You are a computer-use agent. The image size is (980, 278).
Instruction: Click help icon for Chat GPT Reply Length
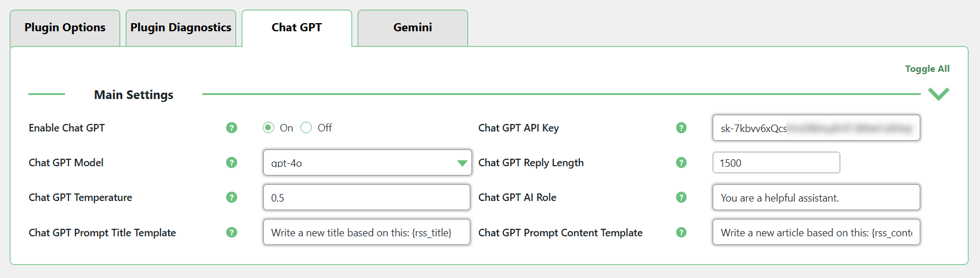click(x=681, y=163)
